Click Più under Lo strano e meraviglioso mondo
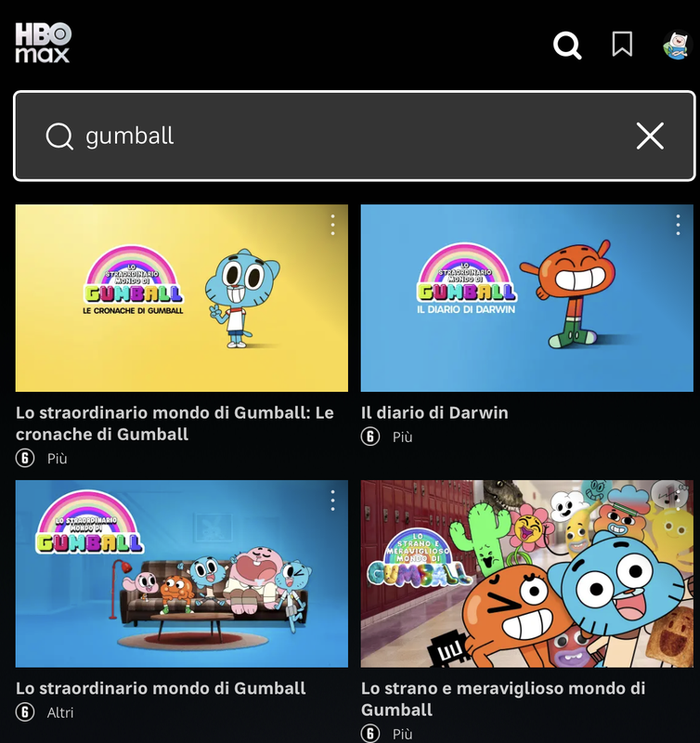This screenshot has width=700, height=743. tap(402, 734)
